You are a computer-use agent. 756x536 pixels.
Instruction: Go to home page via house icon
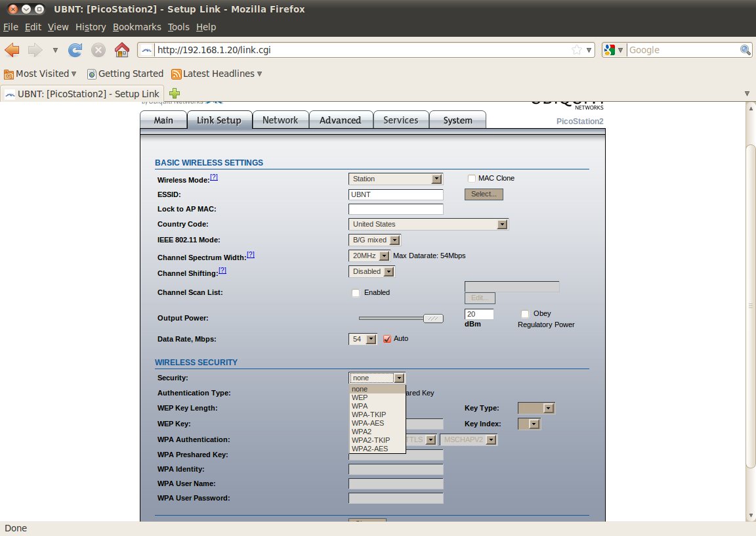click(x=122, y=49)
